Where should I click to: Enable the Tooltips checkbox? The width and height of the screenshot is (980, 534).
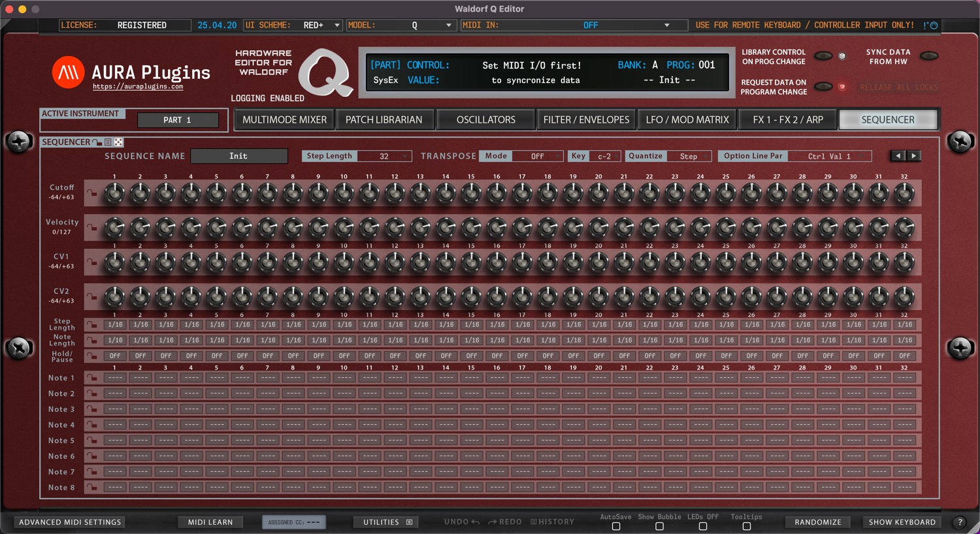[746, 526]
